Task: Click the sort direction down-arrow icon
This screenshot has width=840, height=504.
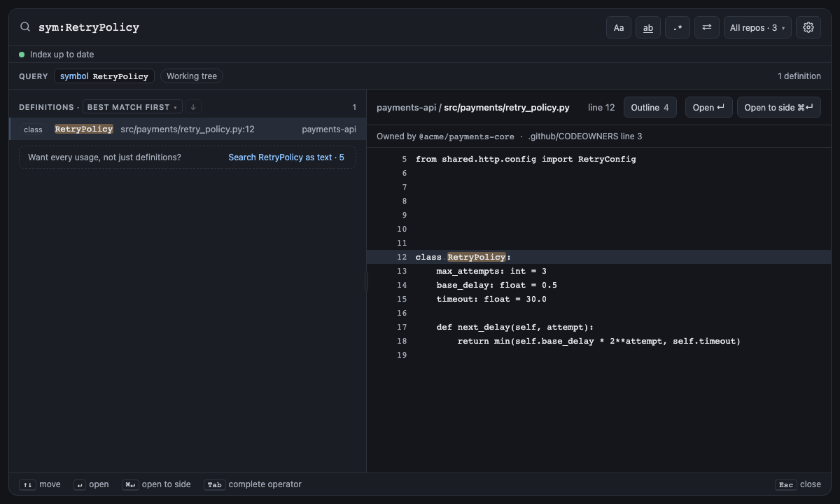Action: pos(194,107)
